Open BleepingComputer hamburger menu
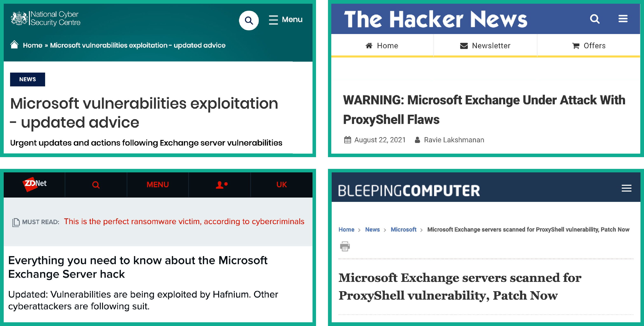Image resolution: width=644 pixels, height=326 pixels. pyautogui.click(x=626, y=188)
